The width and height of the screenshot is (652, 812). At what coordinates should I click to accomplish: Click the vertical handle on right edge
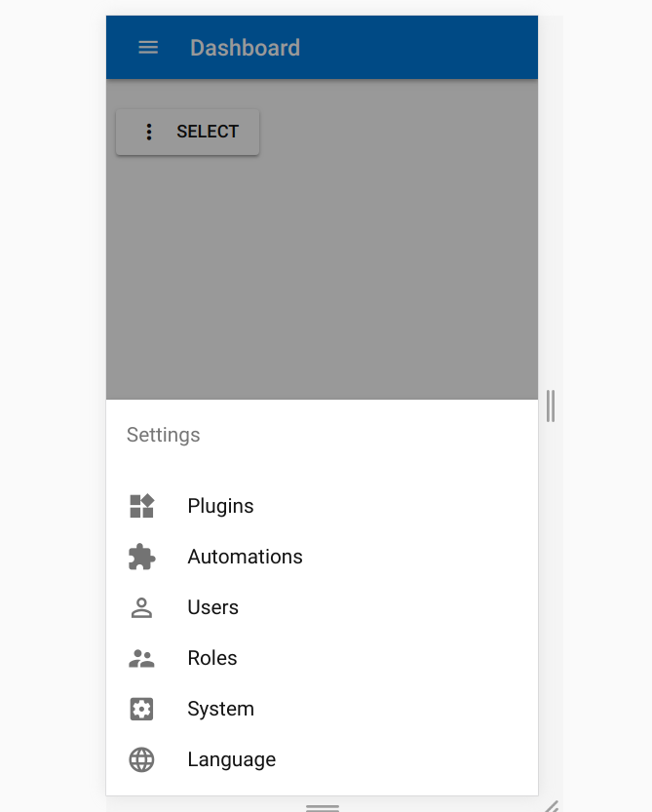tap(550, 406)
